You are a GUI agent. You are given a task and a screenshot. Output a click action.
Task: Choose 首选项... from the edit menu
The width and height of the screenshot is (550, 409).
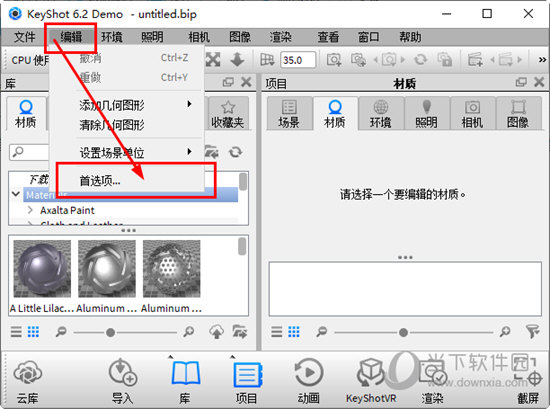tap(127, 181)
